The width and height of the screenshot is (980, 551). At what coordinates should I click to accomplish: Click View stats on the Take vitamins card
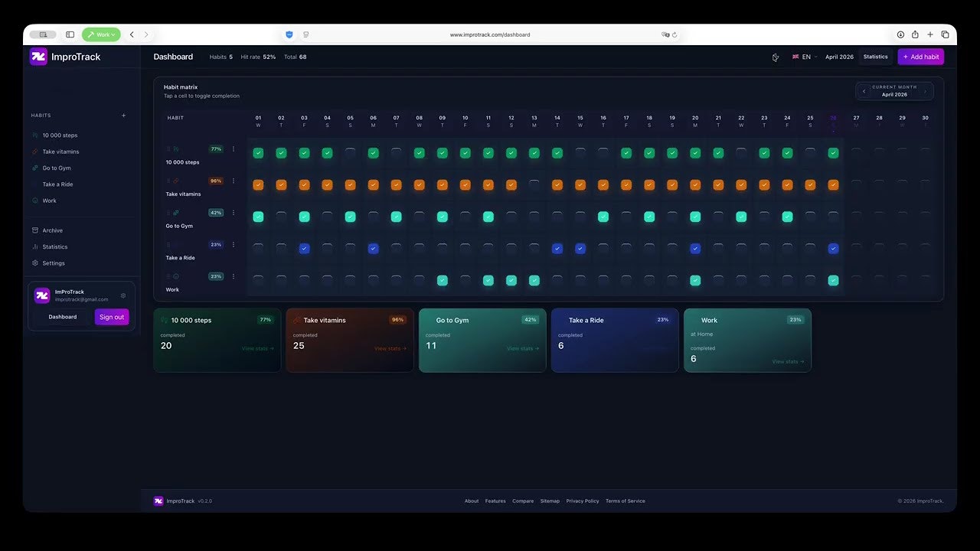pyautogui.click(x=390, y=349)
